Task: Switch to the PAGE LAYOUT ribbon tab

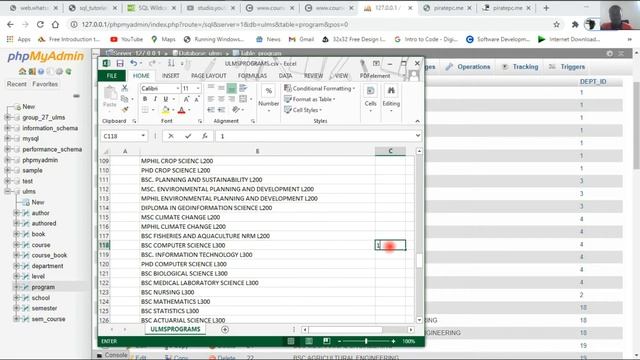Action: [x=209, y=76]
